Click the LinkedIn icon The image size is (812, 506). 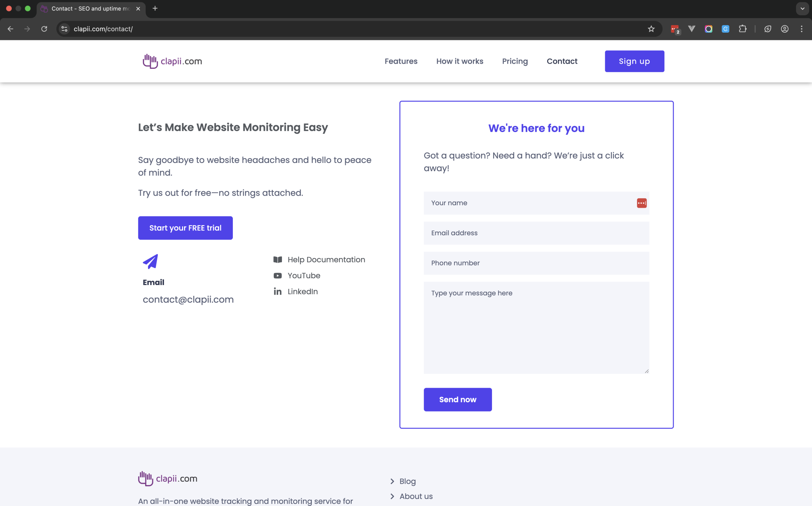coord(278,291)
